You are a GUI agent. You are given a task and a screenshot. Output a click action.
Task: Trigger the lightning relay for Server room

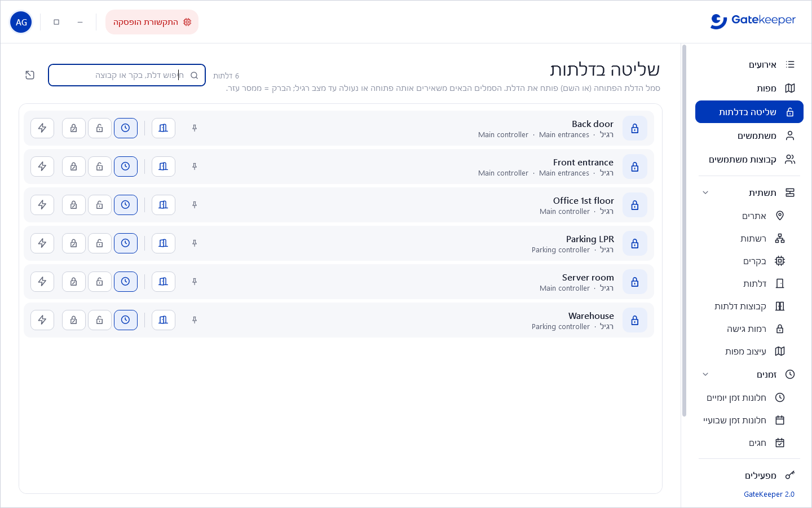[42, 282]
